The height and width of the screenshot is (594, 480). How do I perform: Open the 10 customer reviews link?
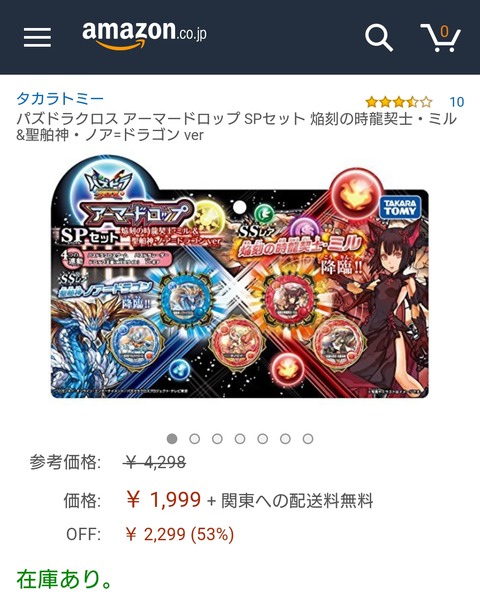[x=457, y=102]
